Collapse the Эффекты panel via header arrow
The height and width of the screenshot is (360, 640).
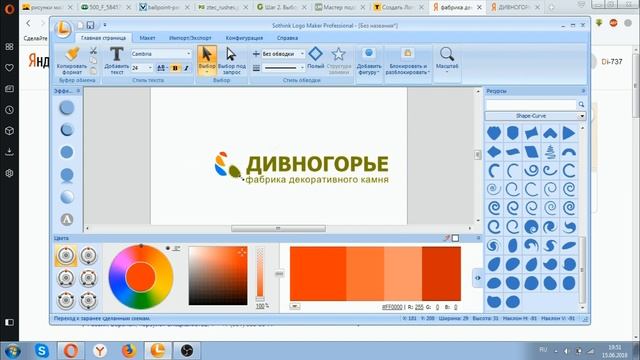78,91
